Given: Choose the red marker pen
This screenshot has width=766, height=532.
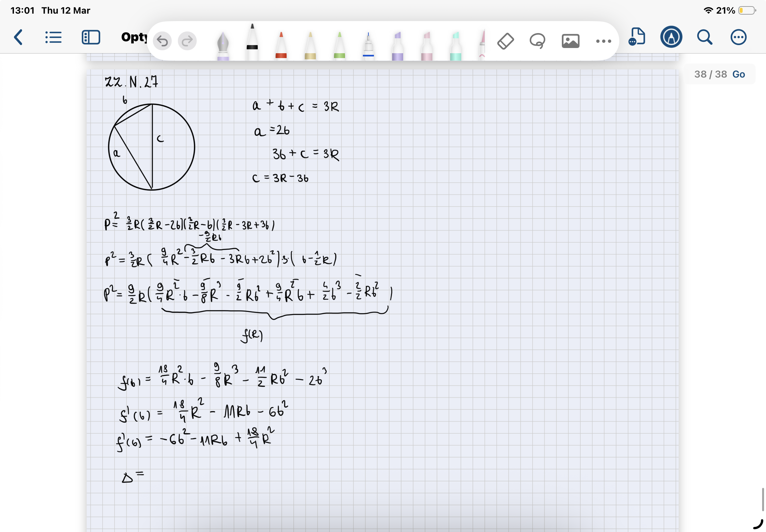Looking at the screenshot, I should click(x=281, y=45).
